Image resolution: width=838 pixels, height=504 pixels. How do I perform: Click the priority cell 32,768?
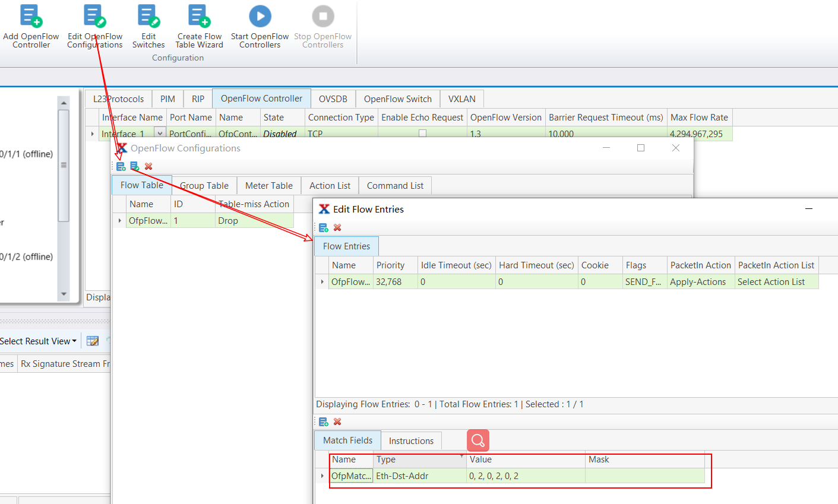coord(396,282)
